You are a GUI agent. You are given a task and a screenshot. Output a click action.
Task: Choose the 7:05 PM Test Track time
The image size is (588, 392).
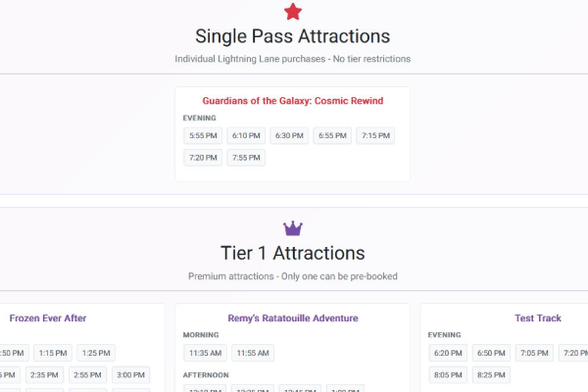pyautogui.click(x=533, y=353)
